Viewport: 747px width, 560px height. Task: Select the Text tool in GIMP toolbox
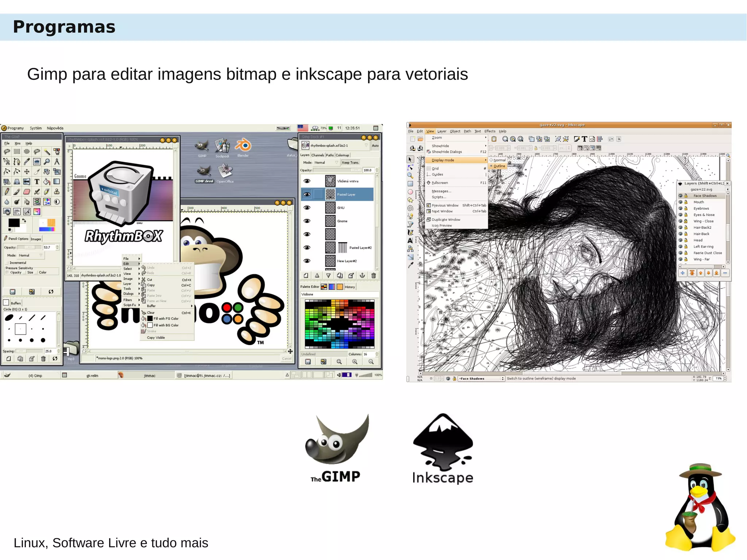pyautogui.click(x=37, y=181)
